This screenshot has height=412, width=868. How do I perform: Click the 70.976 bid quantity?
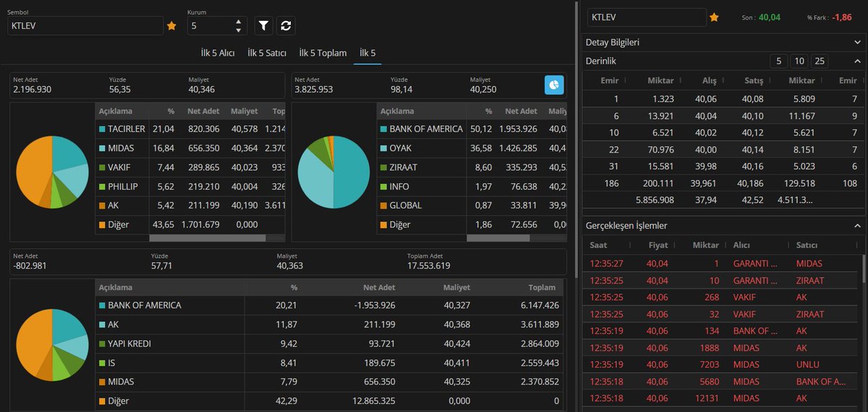659,149
